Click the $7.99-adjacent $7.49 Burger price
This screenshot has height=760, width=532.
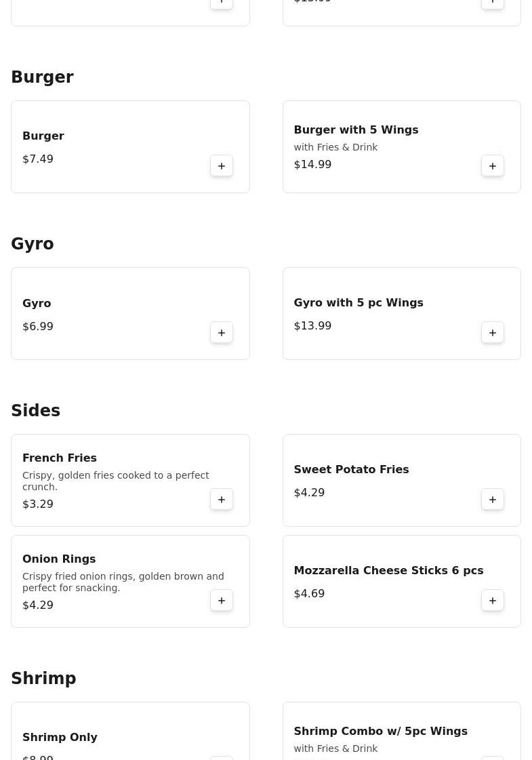point(38,159)
